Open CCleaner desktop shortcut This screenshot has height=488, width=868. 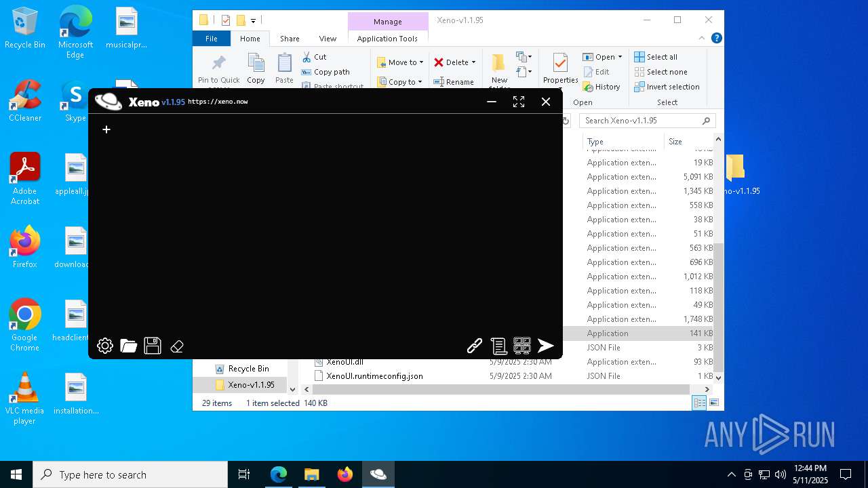(x=25, y=100)
